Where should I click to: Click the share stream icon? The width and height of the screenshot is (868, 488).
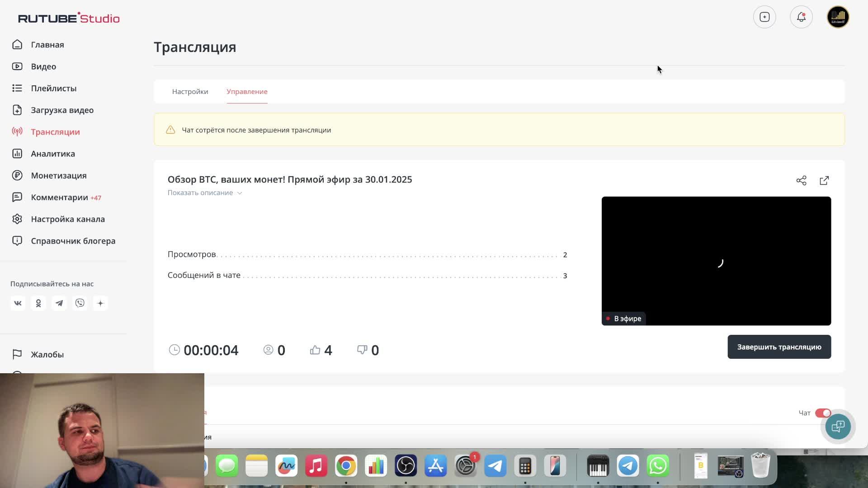click(x=801, y=181)
